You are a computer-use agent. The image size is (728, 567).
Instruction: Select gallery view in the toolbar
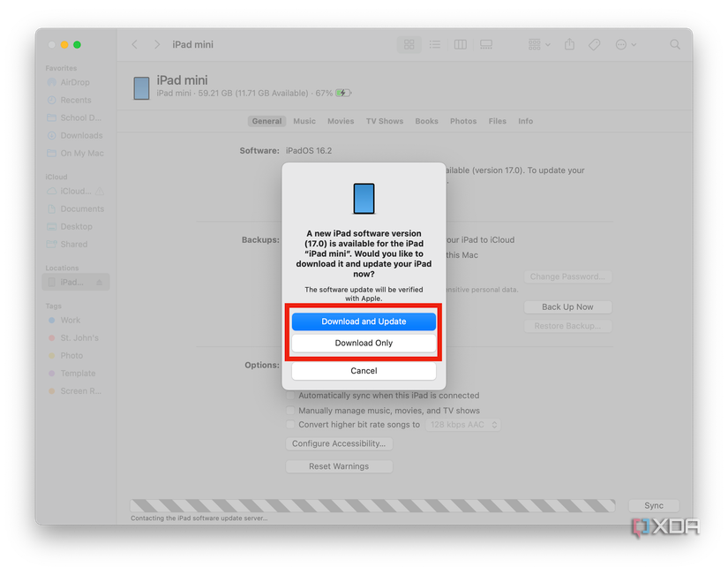click(485, 44)
